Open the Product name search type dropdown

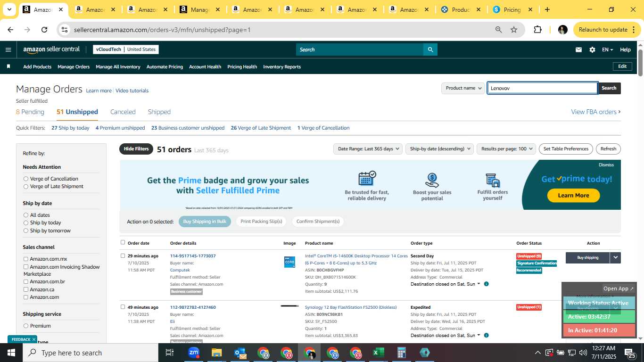tap(463, 88)
